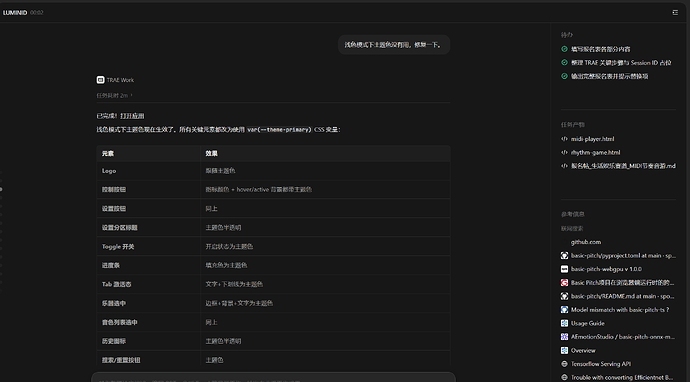Toggle the sidebar panel icon at top right
This screenshot has height=382, width=690.
(675, 13)
